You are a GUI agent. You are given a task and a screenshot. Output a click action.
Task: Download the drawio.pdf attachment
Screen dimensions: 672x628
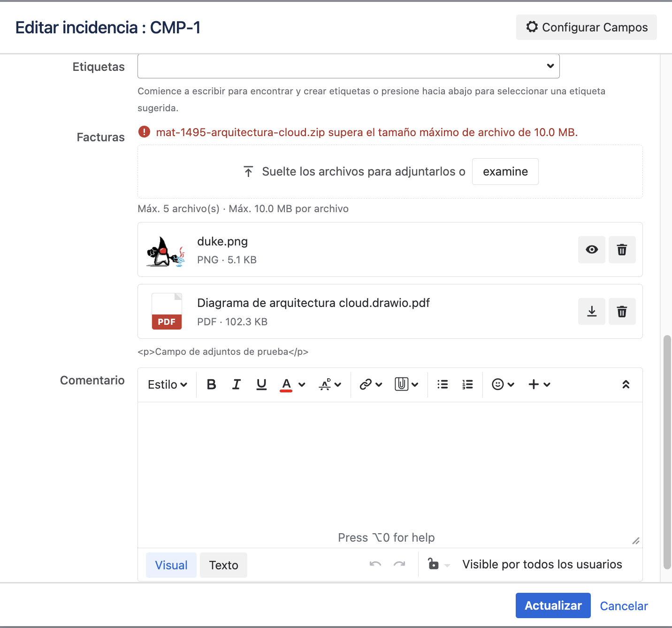tap(592, 312)
